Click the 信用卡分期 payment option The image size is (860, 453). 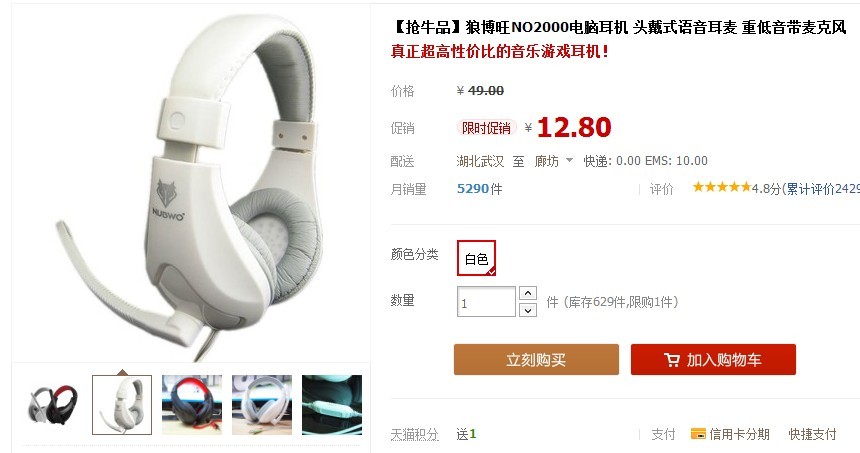(739, 434)
